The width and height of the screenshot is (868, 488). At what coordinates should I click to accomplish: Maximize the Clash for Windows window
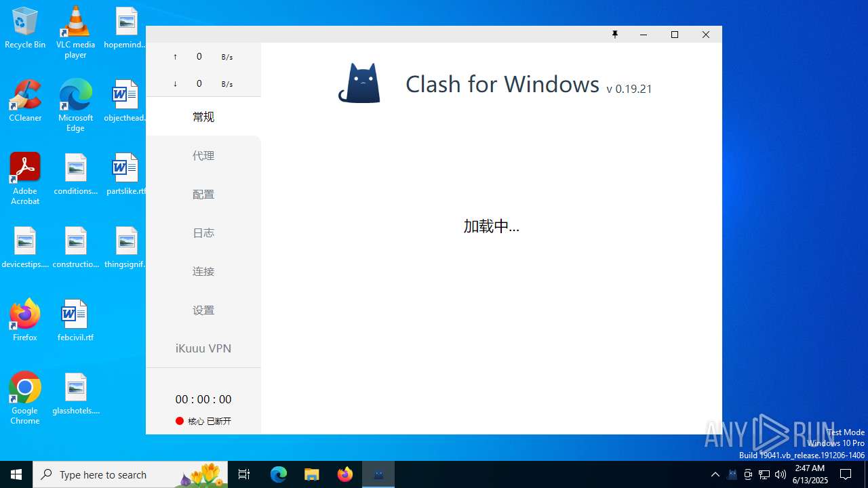(x=675, y=35)
